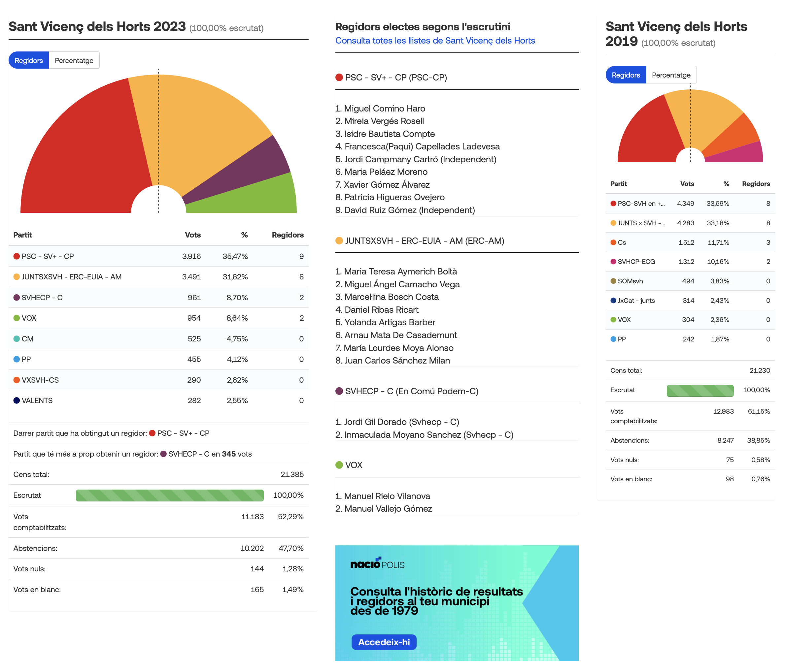Screen dimensions: 785x672
Task: Click the 2019 Escrutat progress bar
Action: pos(700,390)
